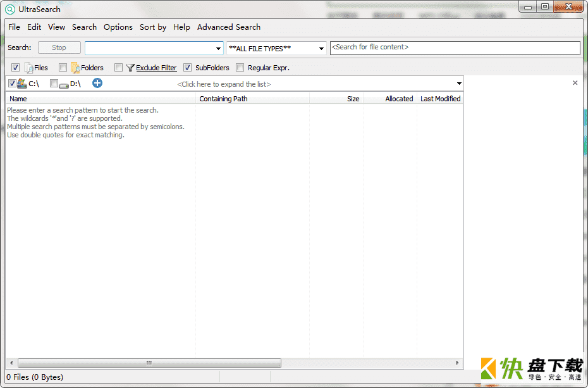
Task: Sort by the Name column header
Action: 101,99
